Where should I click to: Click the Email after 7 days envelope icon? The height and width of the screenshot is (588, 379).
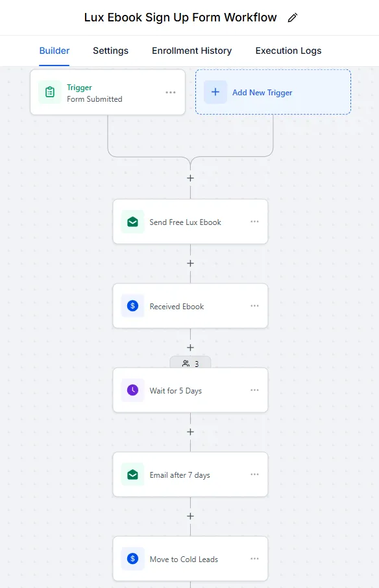(x=132, y=475)
